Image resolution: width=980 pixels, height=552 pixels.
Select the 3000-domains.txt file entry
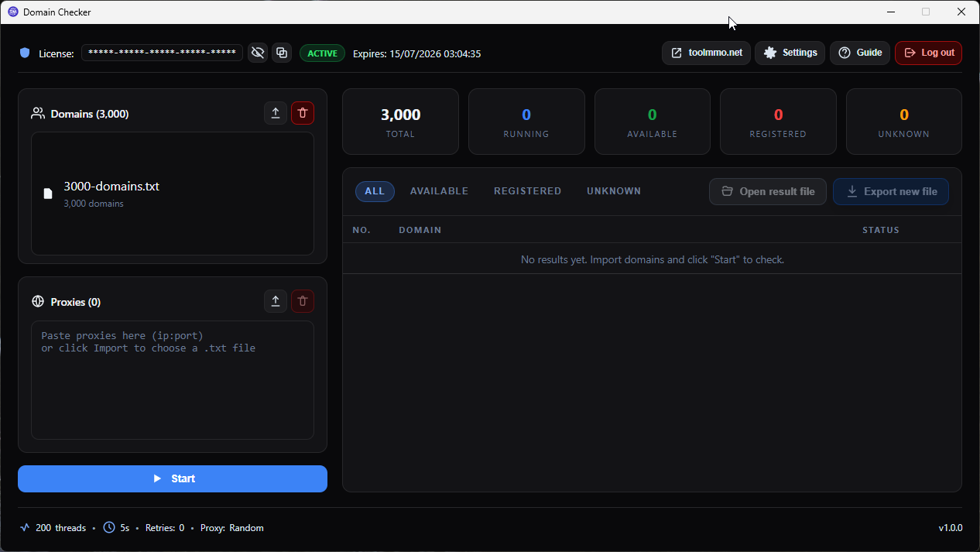173,194
